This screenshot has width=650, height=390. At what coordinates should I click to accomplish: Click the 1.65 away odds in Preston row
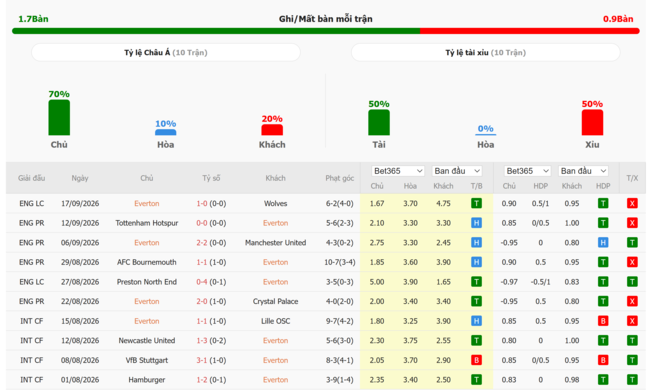click(443, 282)
